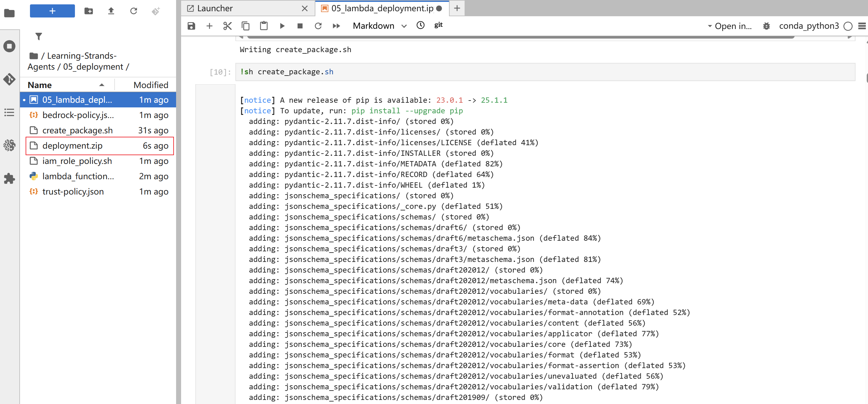868x404 pixels.
Task: Click the kernel status circle indicator
Action: tap(848, 26)
